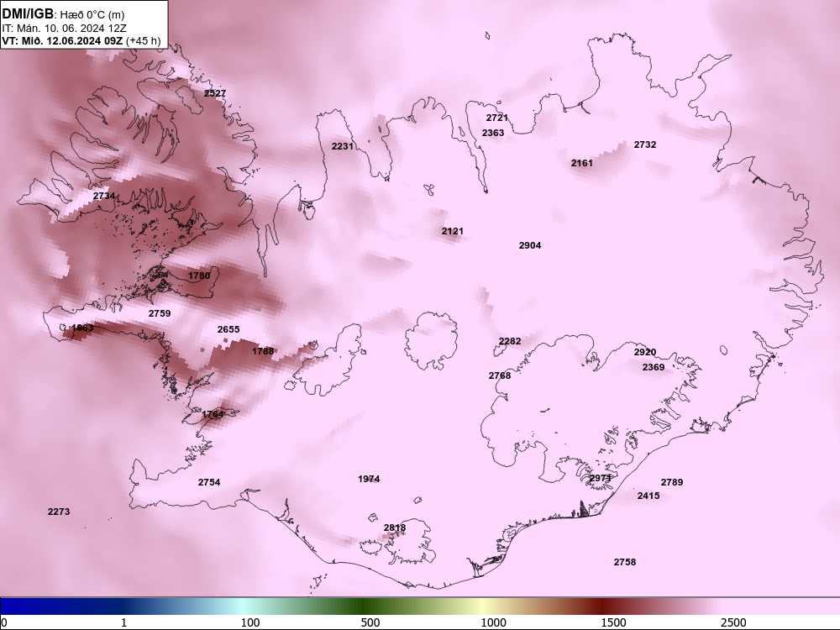The image size is (840, 630).
Task: Click the 1663 value on the peninsula
Action: click(x=82, y=328)
